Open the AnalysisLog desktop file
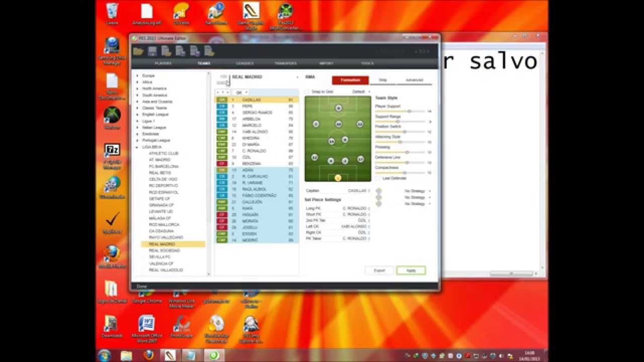 point(146,14)
